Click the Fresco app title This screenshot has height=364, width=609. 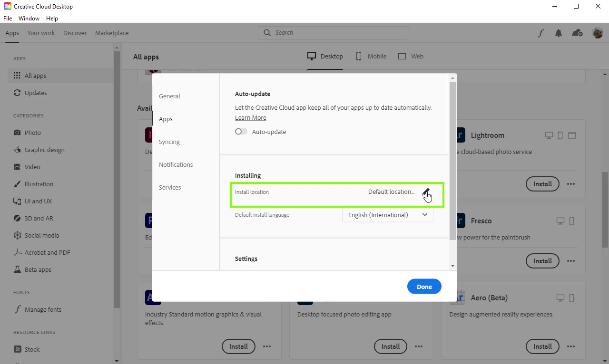481,221
